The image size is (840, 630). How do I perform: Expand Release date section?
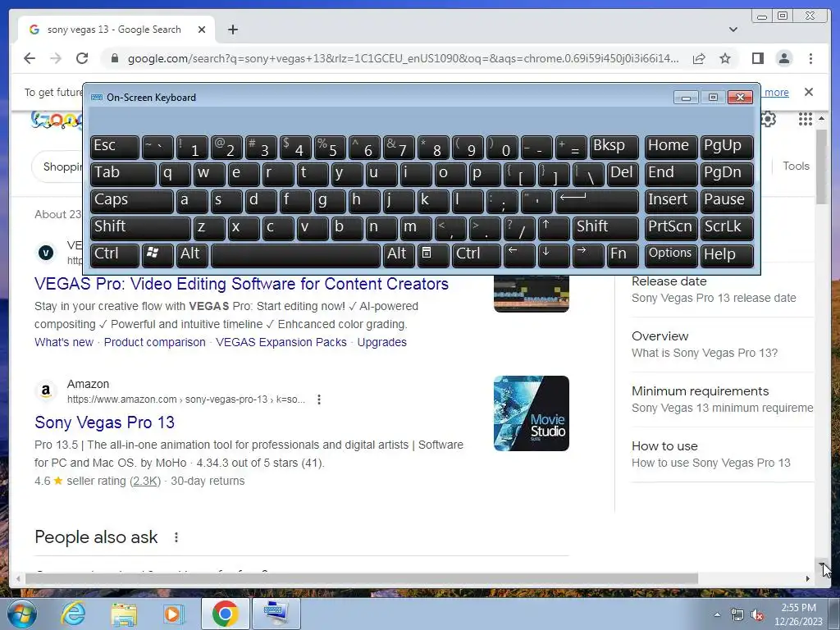point(723,290)
